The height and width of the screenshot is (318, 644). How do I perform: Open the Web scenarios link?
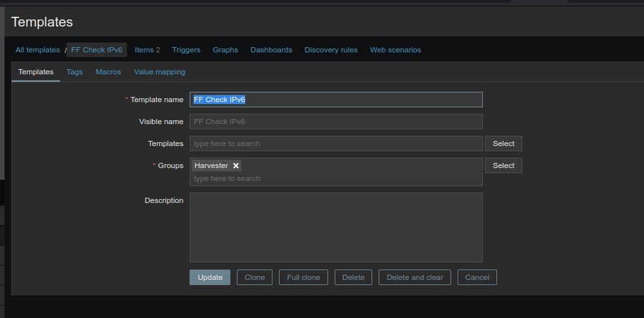[x=395, y=50]
